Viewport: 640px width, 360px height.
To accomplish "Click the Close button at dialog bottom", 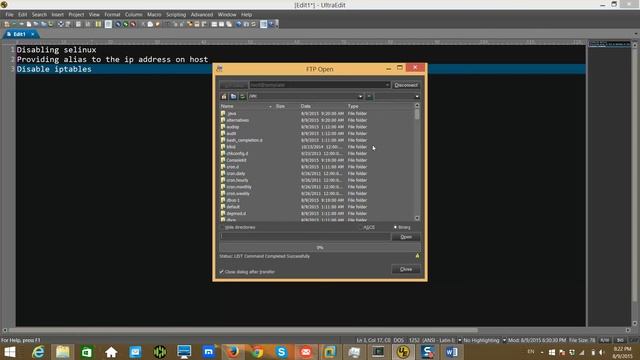I will click(x=406, y=269).
